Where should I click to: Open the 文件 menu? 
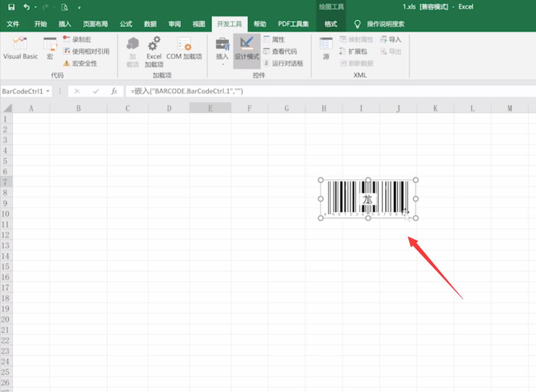click(x=13, y=24)
